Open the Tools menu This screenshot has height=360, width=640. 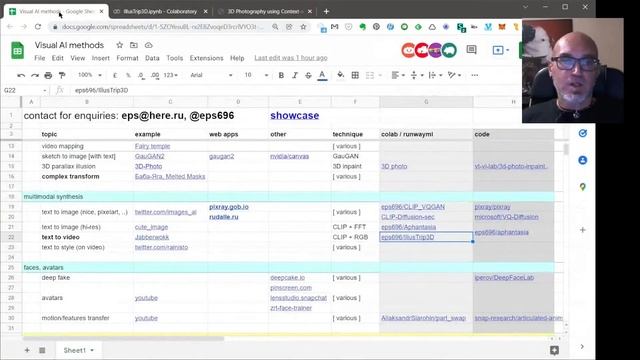[x=174, y=58]
